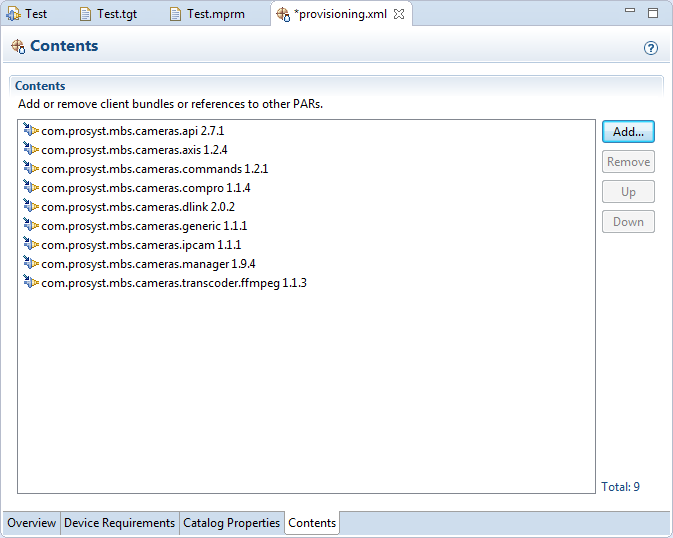
Task: Choose the com.prosyst.mbs.cameras.generic 1.1.1 item
Action: click(144, 226)
